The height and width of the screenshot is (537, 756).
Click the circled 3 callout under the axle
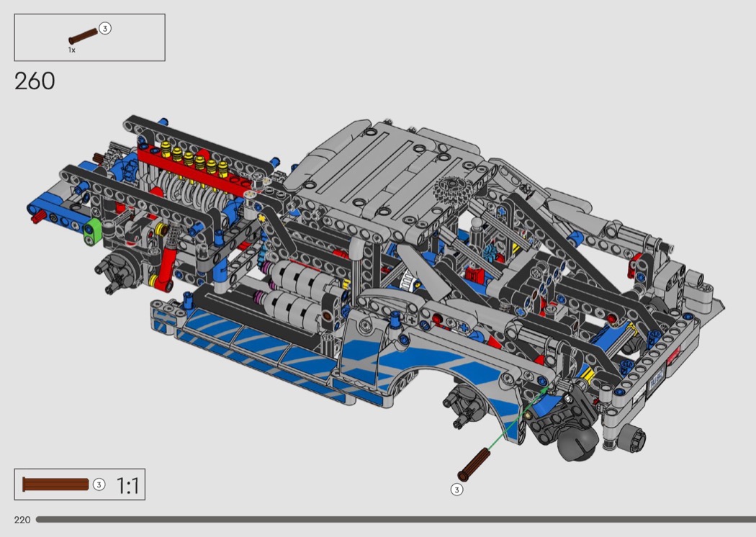click(x=456, y=489)
